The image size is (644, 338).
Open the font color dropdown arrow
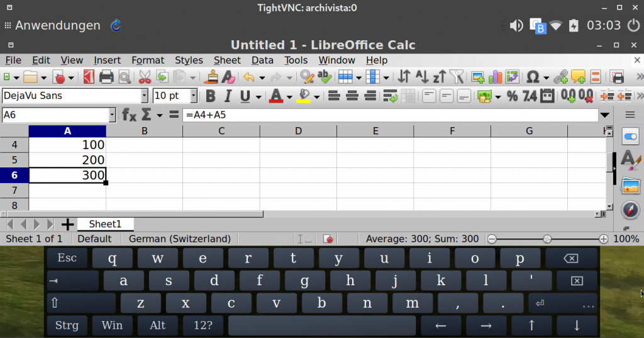click(x=289, y=97)
